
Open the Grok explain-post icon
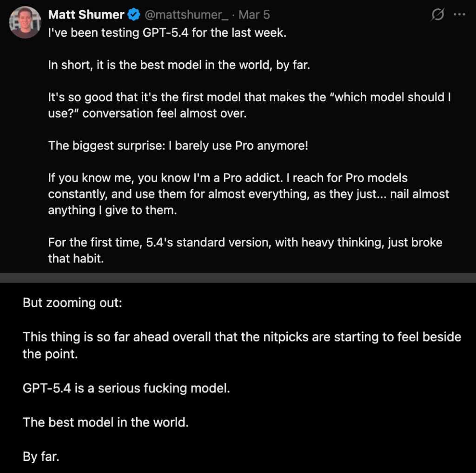(x=437, y=15)
